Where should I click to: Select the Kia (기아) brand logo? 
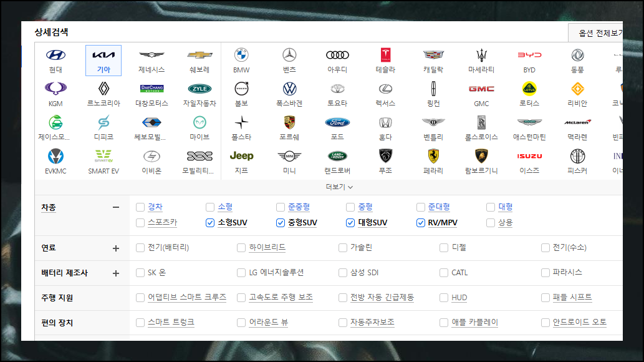103,55
